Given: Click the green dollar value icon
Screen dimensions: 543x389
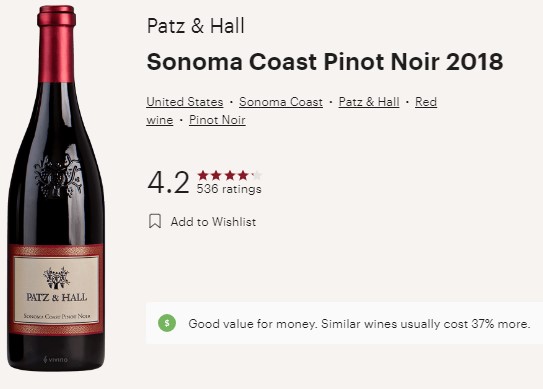Looking at the screenshot, I should [x=167, y=323].
